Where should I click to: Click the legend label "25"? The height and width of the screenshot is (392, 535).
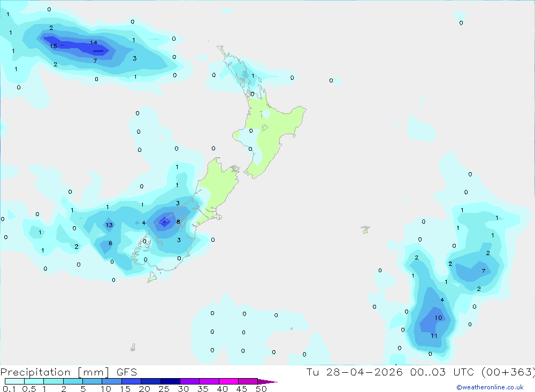tap(164, 389)
